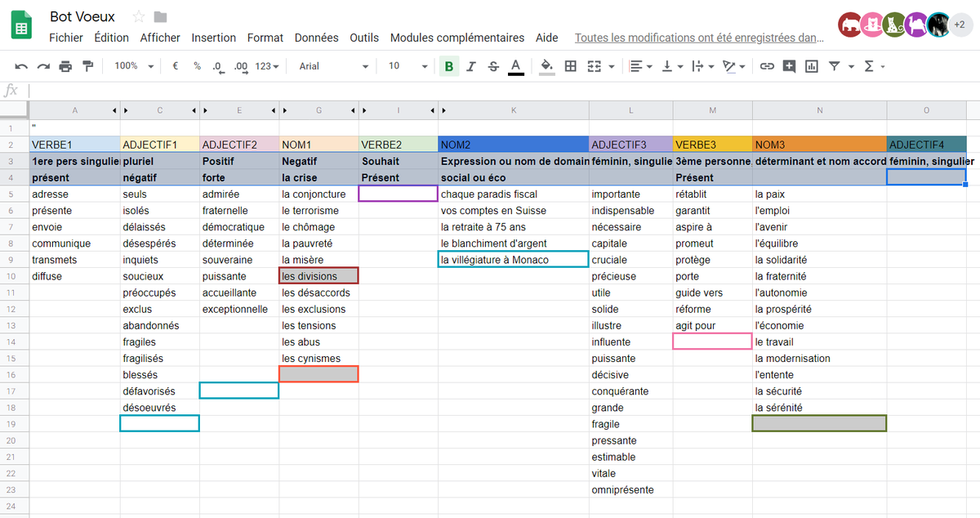Viewport: 980px width, 518px height.
Task: Click the Merge cells icon
Action: click(x=595, y=66)
